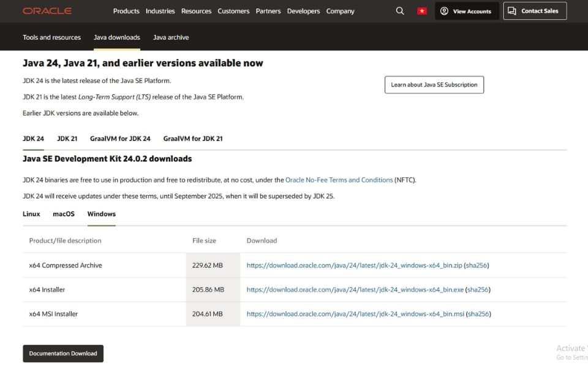The height and width of the screenshot is (368, 588).
Task: Click Learn about Java SE Subscription
Action: point(434,85)
